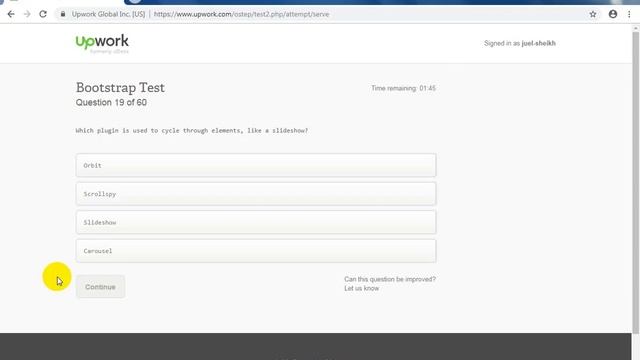Click the browser forward arrow
This screenshot has height=360, width=640.
coord(27,14)
